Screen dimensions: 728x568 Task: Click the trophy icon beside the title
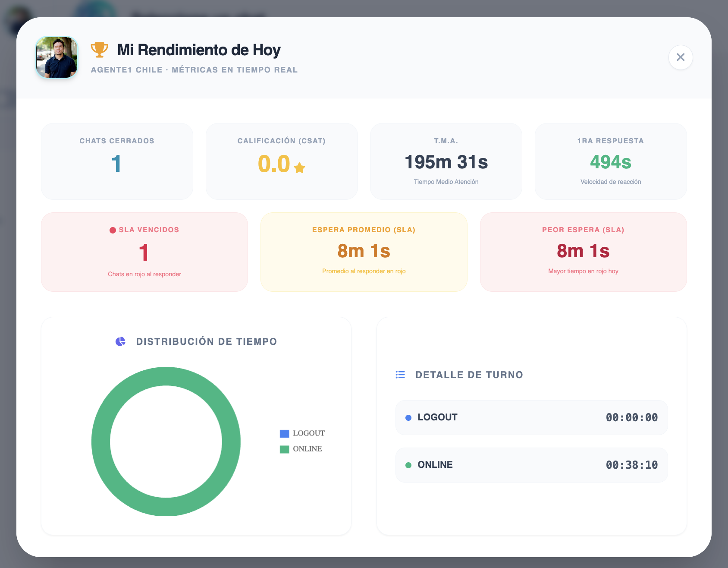tap(99, 50)
